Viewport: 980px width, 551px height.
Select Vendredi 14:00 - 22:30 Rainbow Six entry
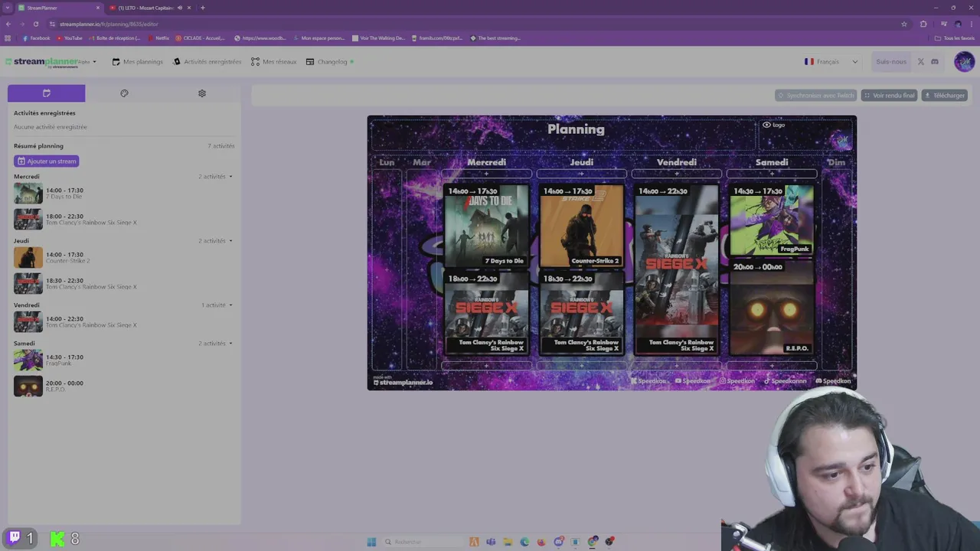pos(122,322)
